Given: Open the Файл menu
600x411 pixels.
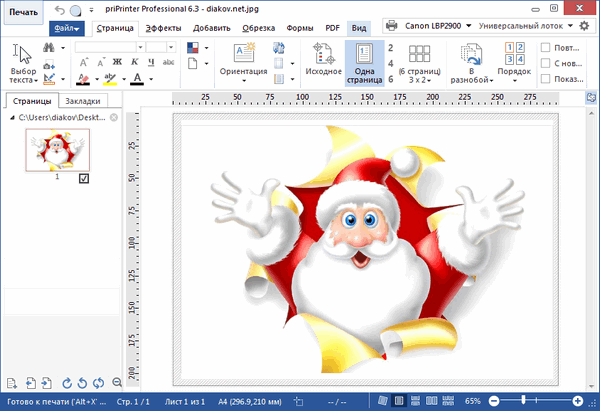Looking at the screenshot, I should pos(67,28).
